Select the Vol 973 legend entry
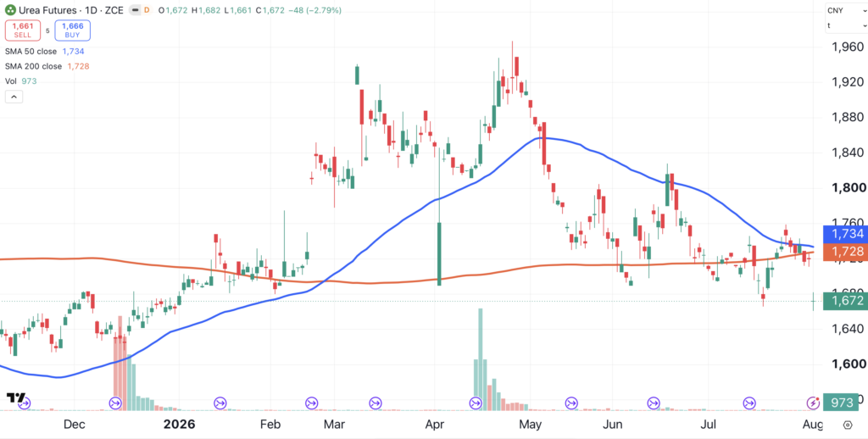The image size is (868, 439). point(21,81)
